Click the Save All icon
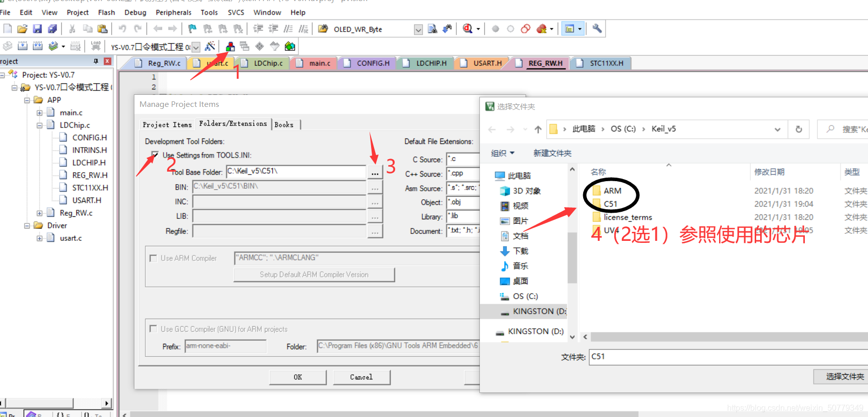The image size is (868, 417). (52, 29)
